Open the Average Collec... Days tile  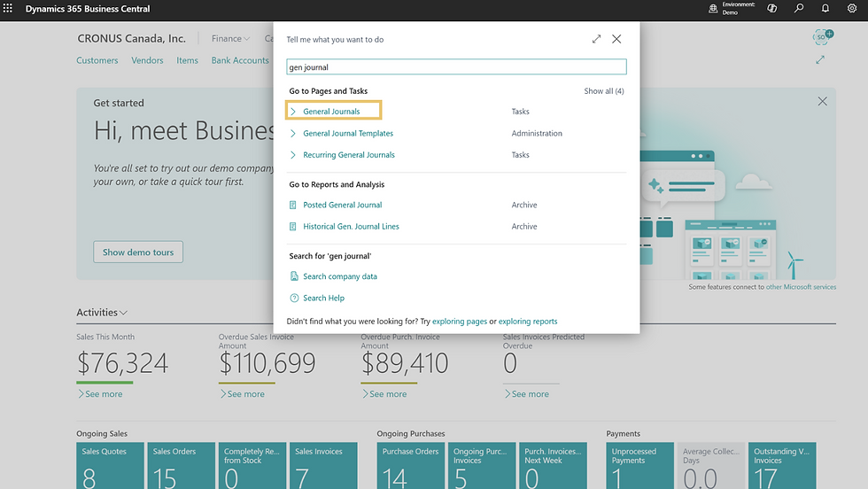[x=710, y=465]
